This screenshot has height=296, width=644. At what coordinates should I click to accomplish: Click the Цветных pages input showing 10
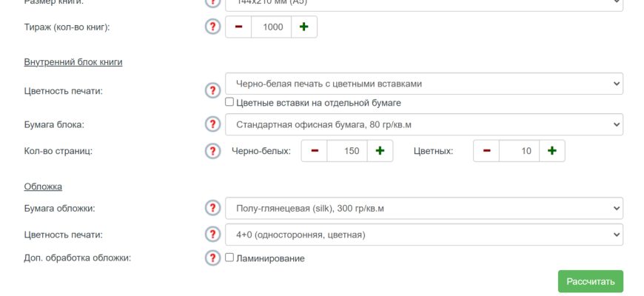518,151
